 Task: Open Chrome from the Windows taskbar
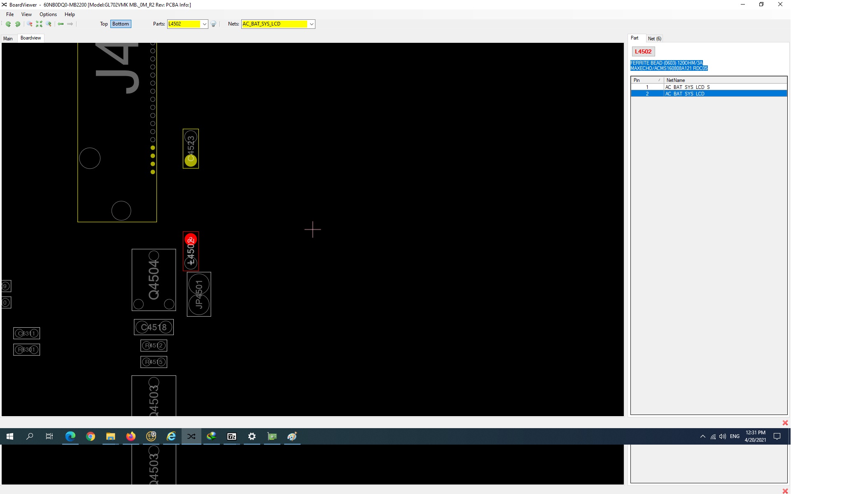tap(91, 436)
